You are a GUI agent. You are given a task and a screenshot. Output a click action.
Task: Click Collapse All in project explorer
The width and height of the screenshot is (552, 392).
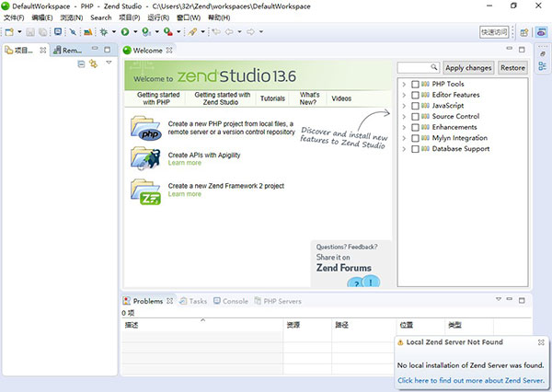(x=81, y=63)
